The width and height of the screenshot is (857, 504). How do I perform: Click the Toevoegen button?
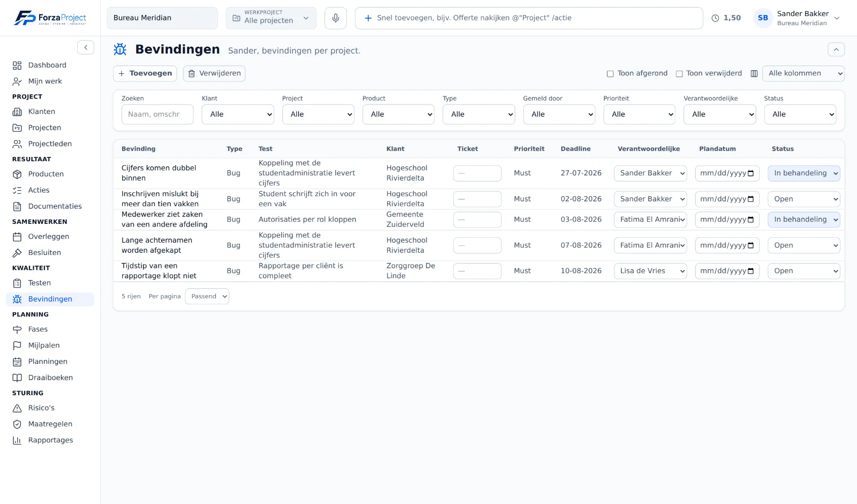click(x=145, y=73)
